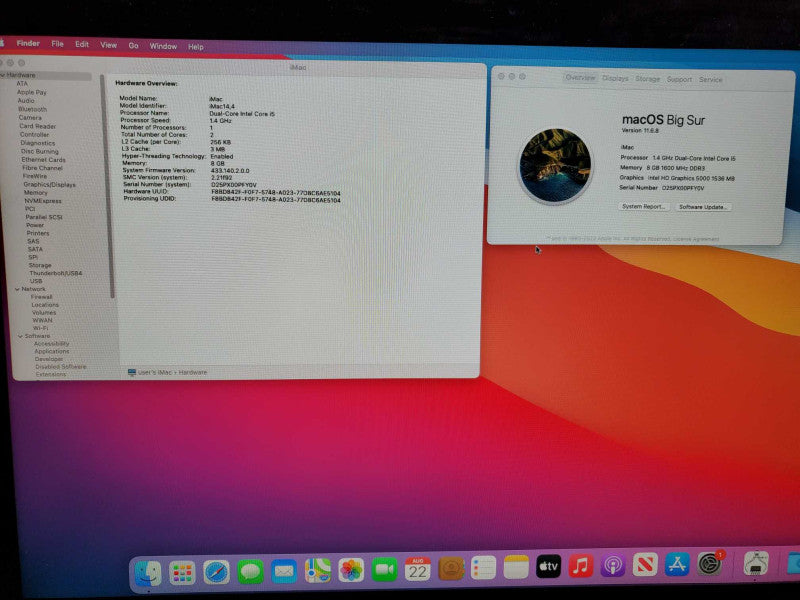Select Bluetooth in the sidebar
Viewport: 800px width, 600px height.
click(32, 109)
